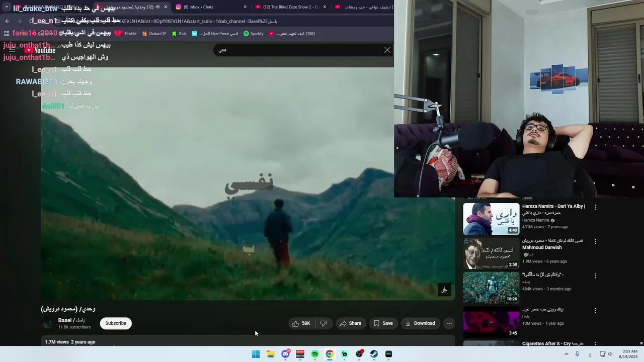Open Google Chrome from the taskbar
The image size is (644, 362).
coord(330,354)
